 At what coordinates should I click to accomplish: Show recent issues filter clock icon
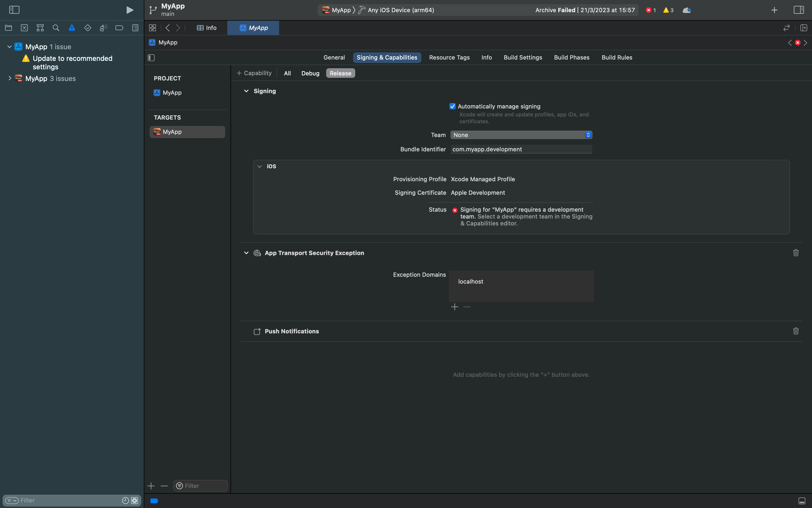125,501
